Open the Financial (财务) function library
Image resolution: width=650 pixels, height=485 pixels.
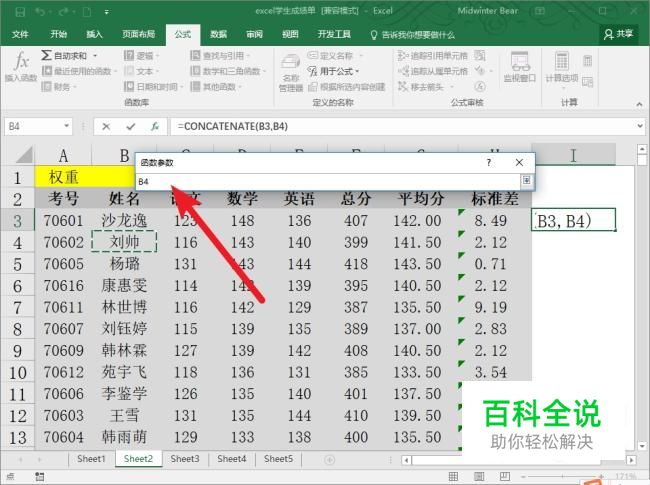pos(59,87)
